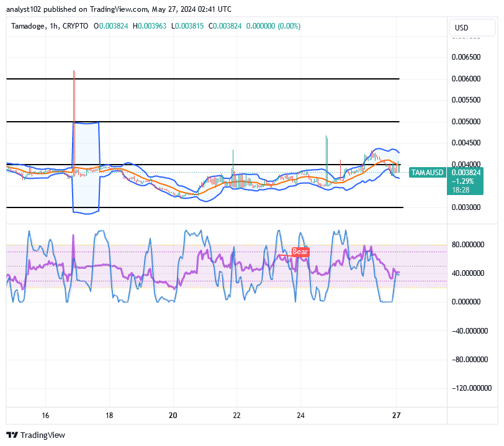Image resolution: width=504 pixels, height=446 pixels.
Task: Click the 80.000000 oscillator scale label
Action: point(466,245)
